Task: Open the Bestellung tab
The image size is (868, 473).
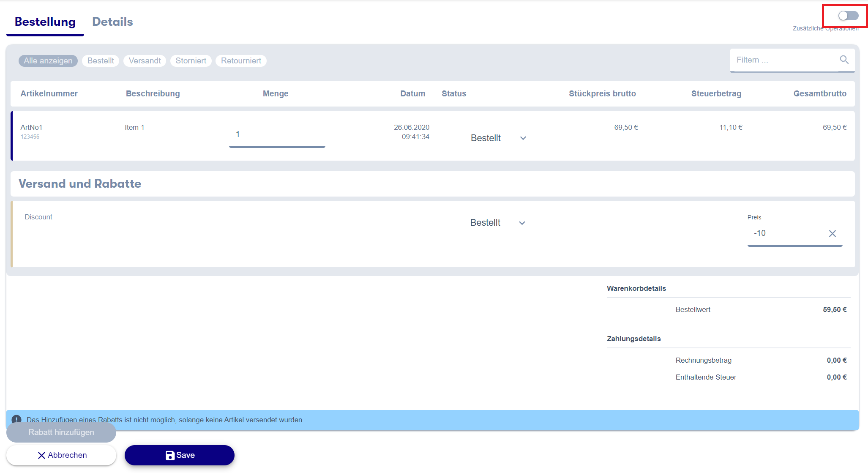Action: 45,22
